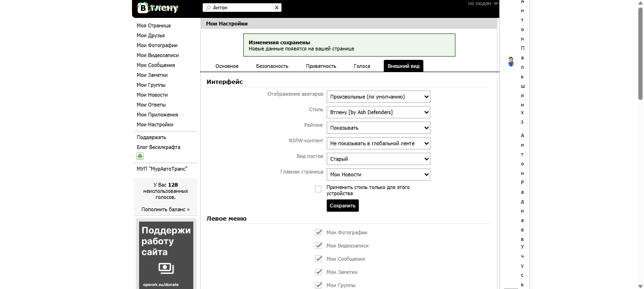Switch to the Безопасность tab
Image resolution: width=644 pixels, height=289 pixels.
coord(272,66)
